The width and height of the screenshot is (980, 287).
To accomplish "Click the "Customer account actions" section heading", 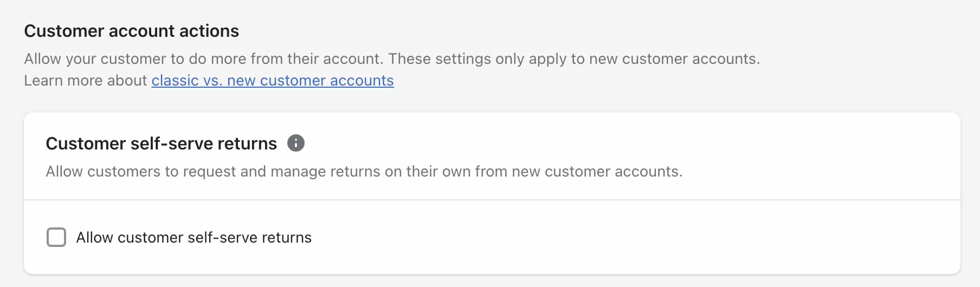I will [x=132, y=31].
